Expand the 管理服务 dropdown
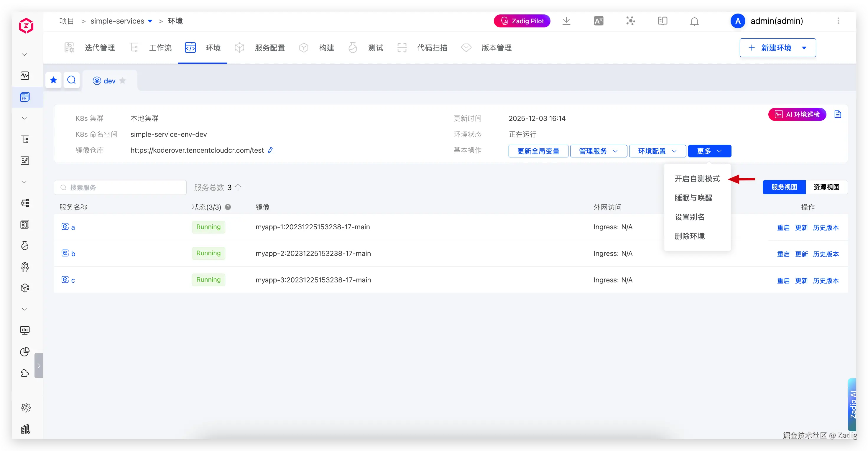868x451 pixels. point(599,151)
